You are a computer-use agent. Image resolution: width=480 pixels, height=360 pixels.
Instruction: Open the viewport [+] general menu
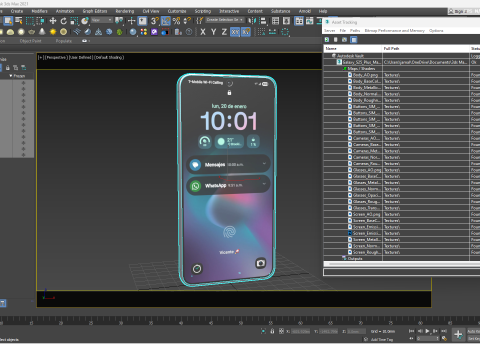click(41, 57)
